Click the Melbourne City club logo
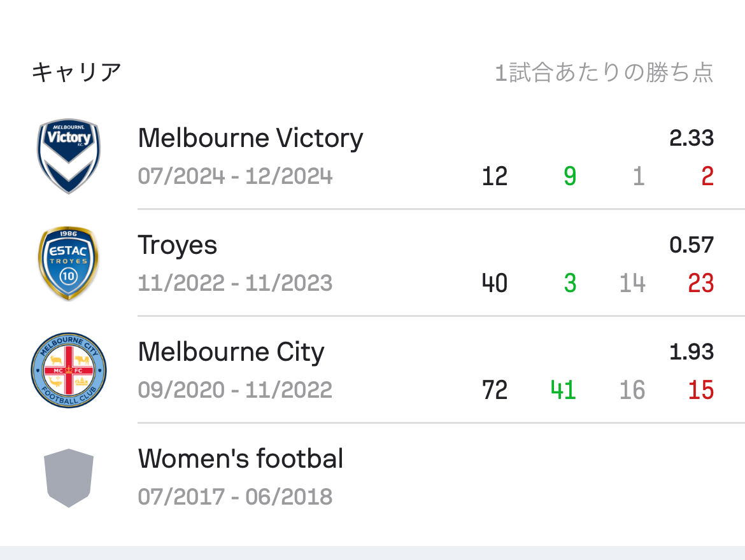745x560 pixels. coord(69,370)
